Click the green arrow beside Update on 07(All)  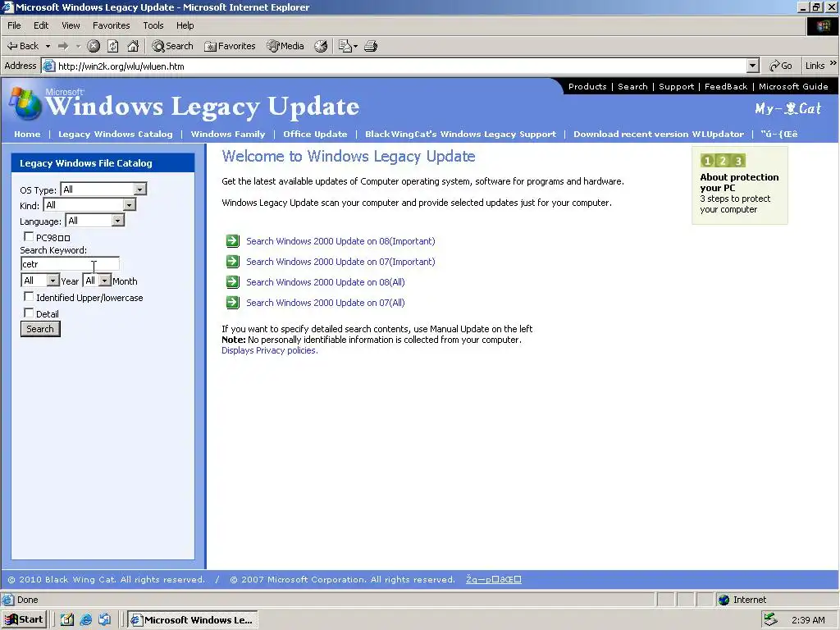click(232, 303)
